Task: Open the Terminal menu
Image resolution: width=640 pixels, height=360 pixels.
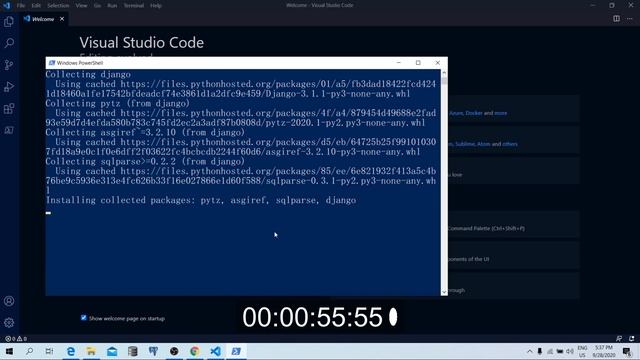Action: (133, 5)
